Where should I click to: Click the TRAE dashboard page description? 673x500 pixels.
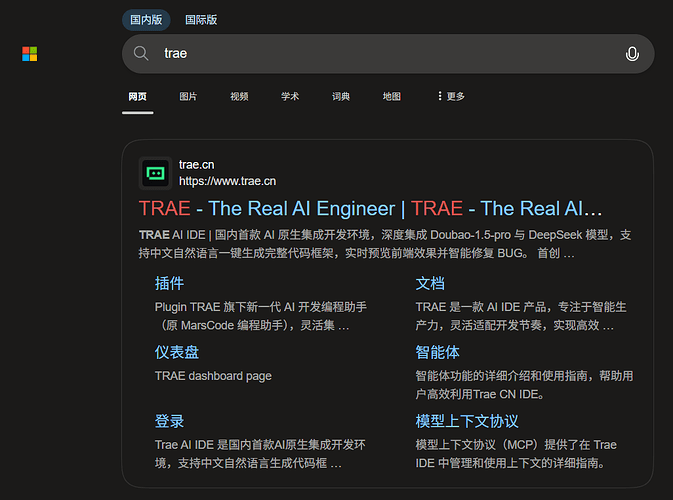213,376
